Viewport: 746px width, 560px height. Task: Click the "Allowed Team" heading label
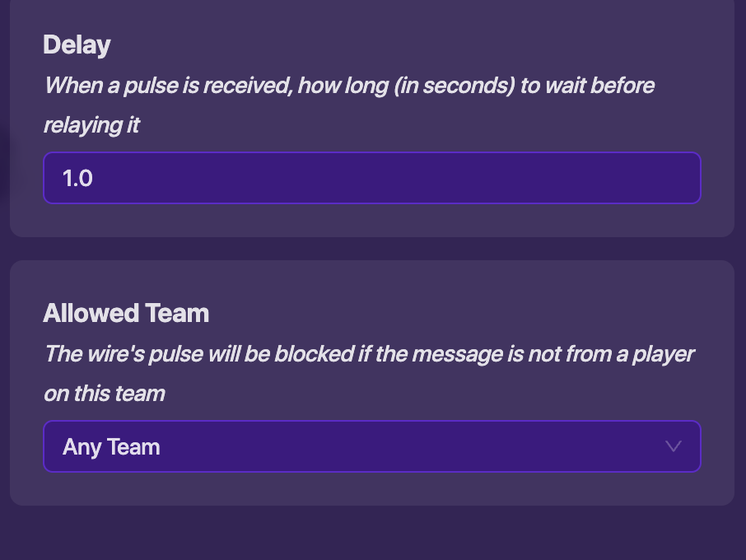point(126,313)
